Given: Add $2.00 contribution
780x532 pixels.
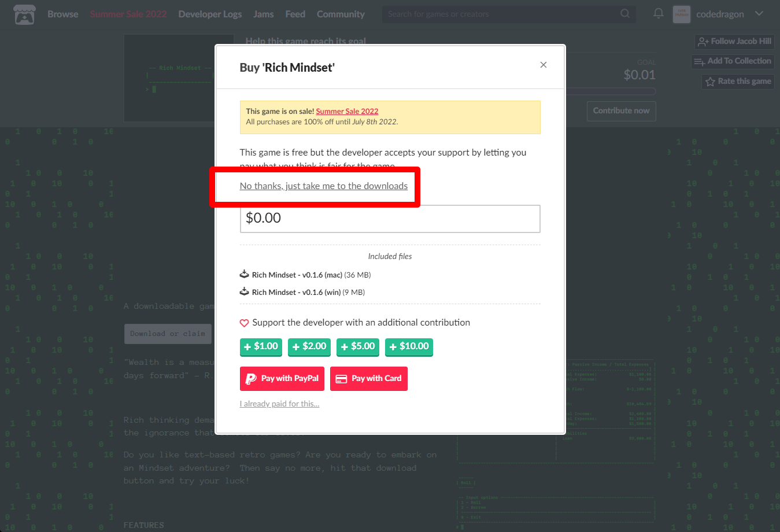Looking at the screenshot, I should tap(309, 346).
